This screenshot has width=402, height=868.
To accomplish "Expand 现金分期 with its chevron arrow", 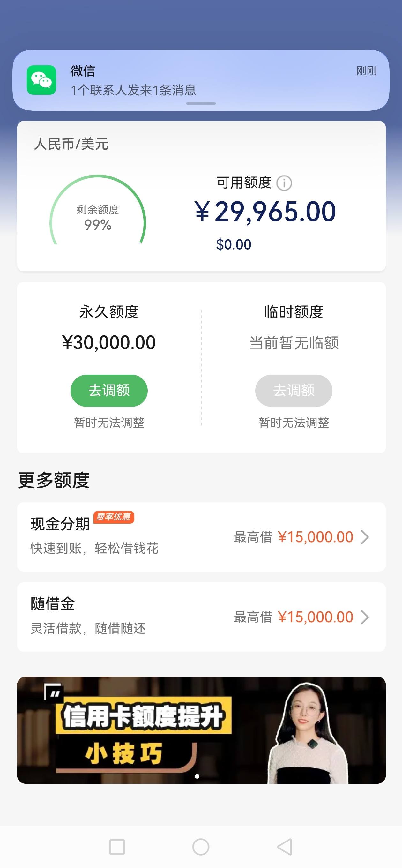I will tap(365, 537).
